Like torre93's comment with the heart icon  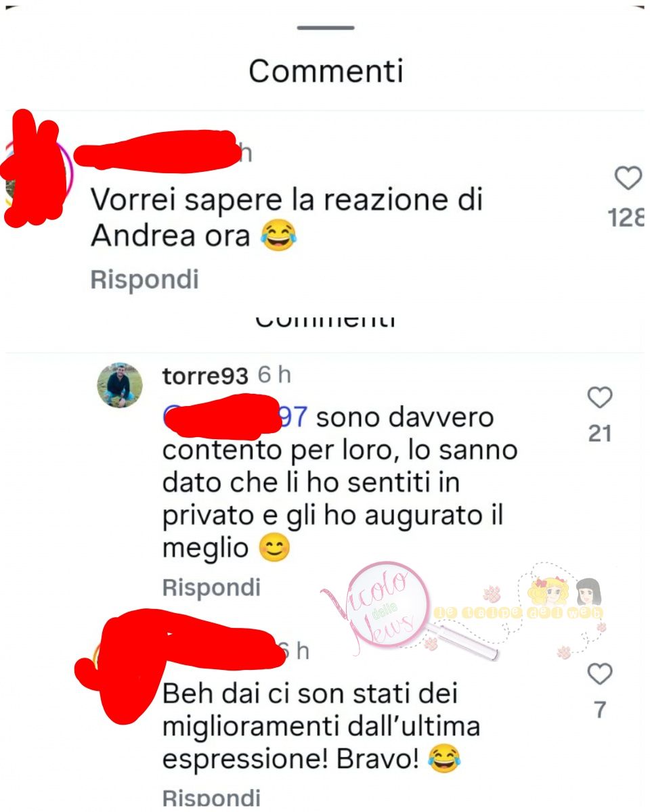[x=600, y=399]
